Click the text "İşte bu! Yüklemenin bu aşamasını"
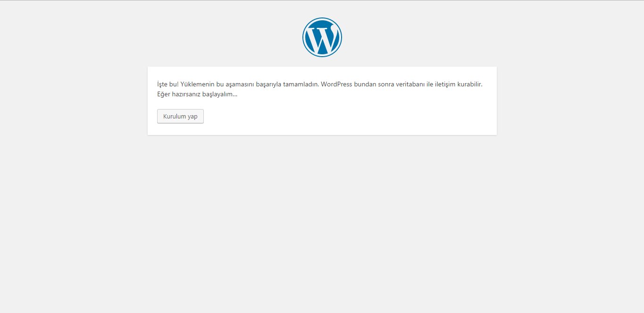Image resolution: width=644 pixels, height=313 pixels. coord(206,84)
